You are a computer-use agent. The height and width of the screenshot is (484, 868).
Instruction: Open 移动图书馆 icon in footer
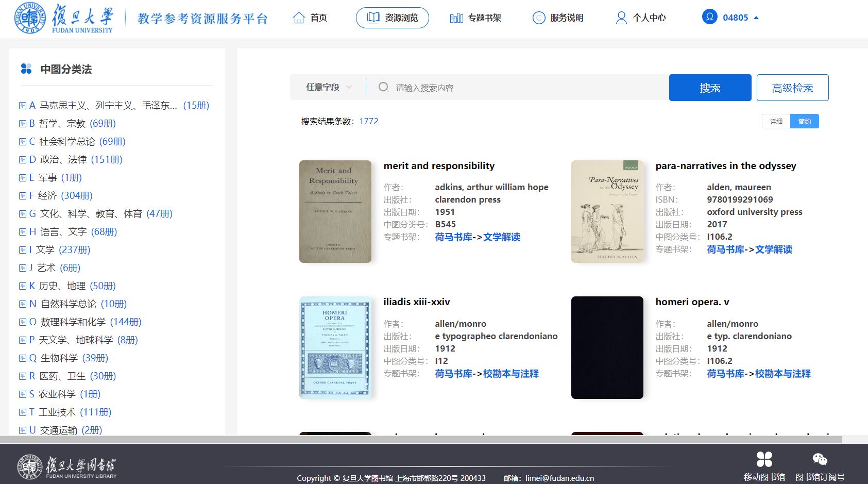click(x=764, y=459)
